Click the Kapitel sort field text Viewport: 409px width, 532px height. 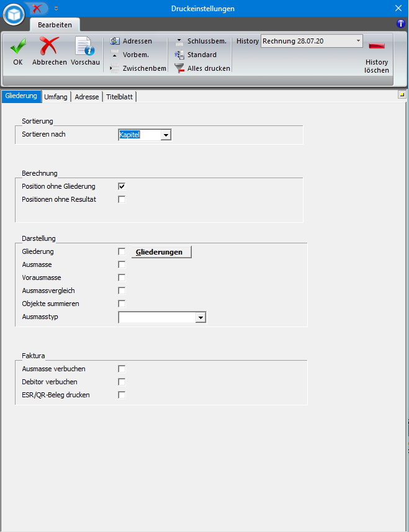point(130,135)
